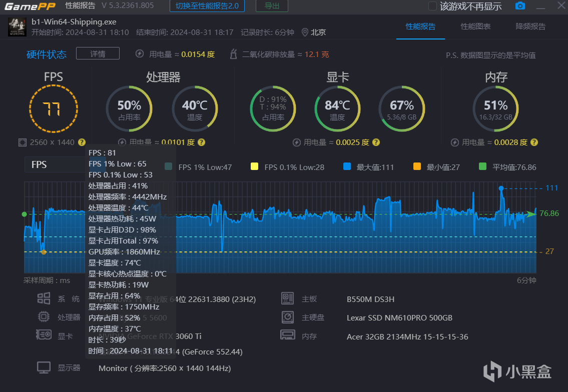This screenshot has width=568, height=392.
Task: Click the processor chip icon
Action: [44, 317]
